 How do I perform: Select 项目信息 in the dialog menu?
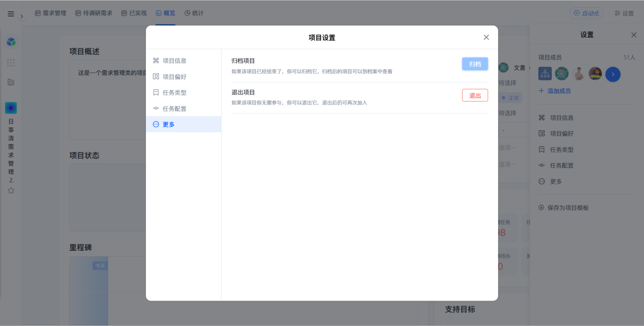183,61
